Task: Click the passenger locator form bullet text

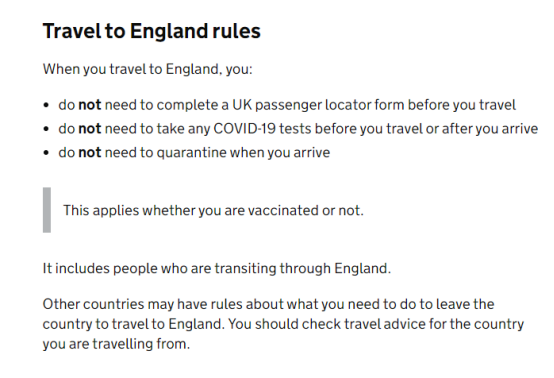Action: point(287,105)
